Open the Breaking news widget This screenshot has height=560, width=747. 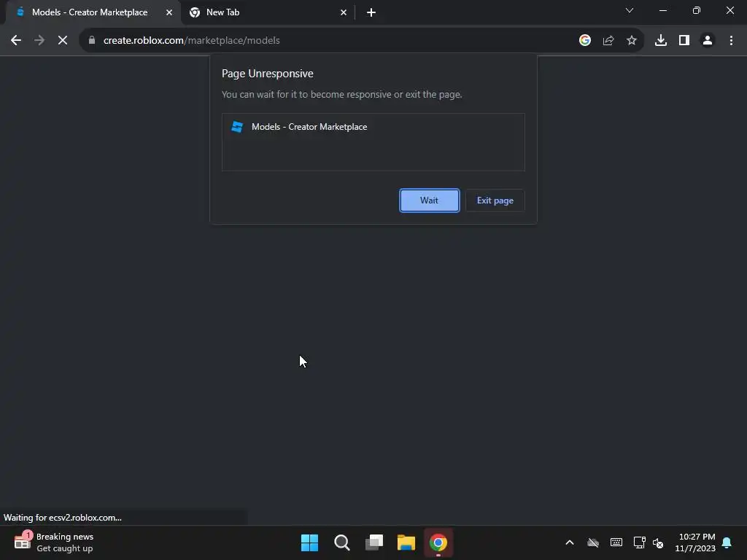(54, 542)
